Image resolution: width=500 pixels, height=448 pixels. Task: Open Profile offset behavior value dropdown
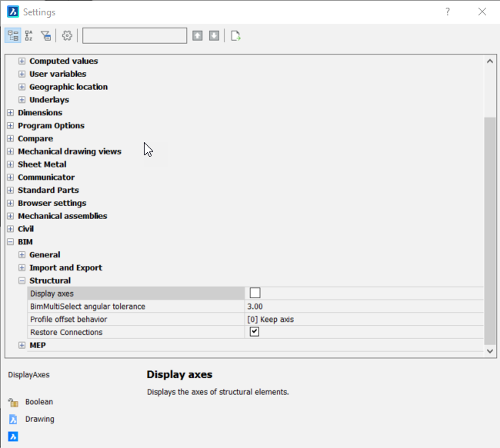[x=362, y=319]
